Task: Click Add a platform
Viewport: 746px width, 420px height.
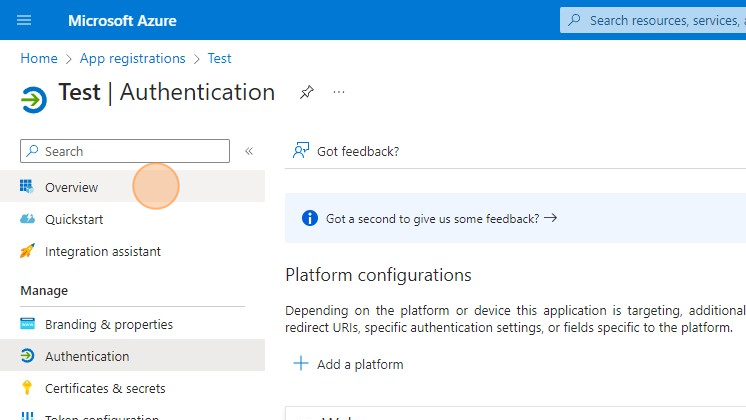Action: 348,364
